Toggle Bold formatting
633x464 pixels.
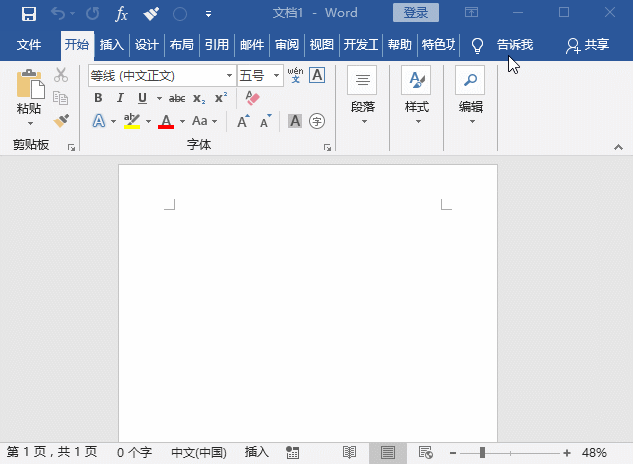(x=98, y=98)
